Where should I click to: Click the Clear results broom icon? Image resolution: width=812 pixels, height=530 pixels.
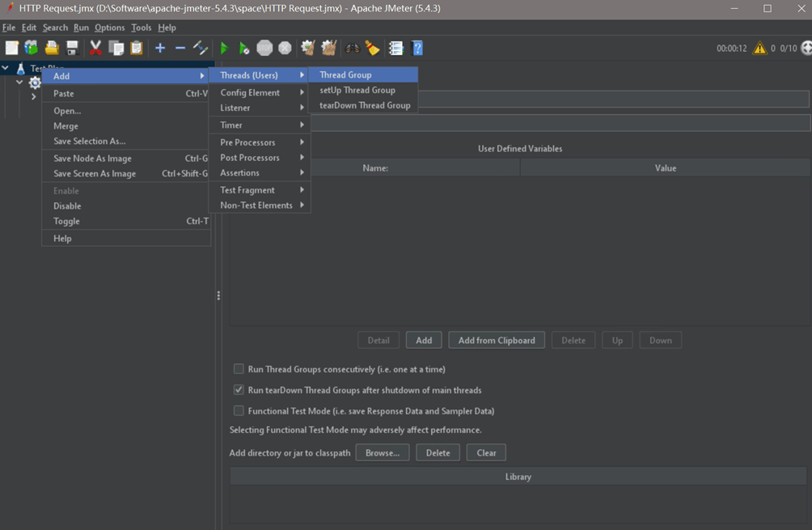[308, 49]
